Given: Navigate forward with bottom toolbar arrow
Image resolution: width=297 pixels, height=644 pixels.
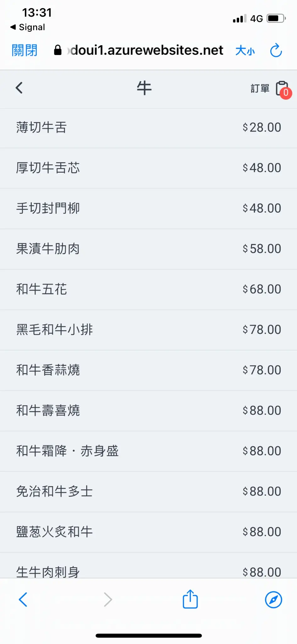Looking at the screenshot, I should pos(108,599).
